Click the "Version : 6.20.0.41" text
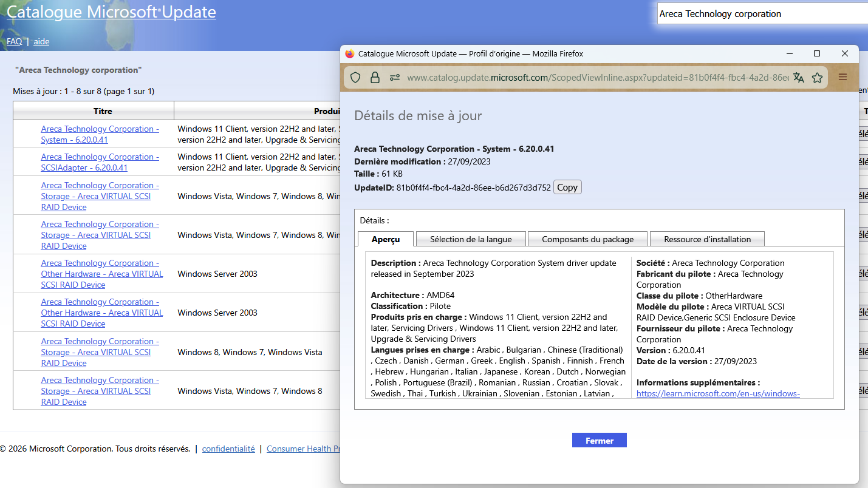Screen dimensions: 868x488 tap(671, 350)
